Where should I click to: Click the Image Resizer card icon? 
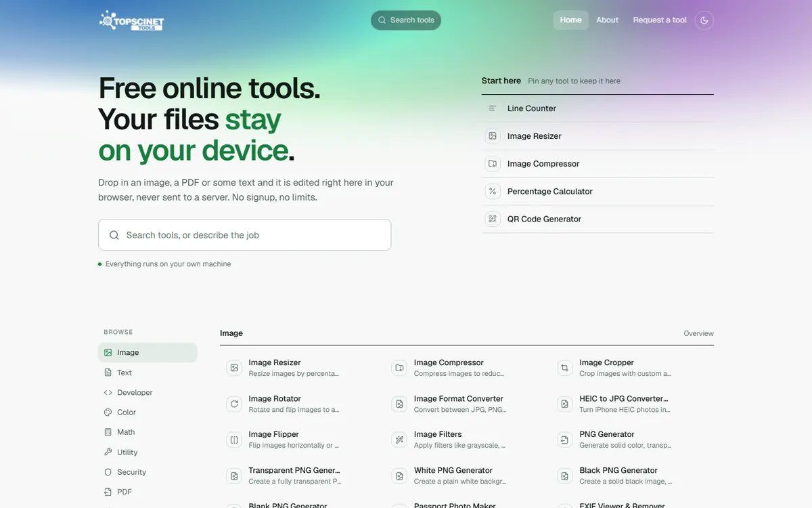click(234, 368)
